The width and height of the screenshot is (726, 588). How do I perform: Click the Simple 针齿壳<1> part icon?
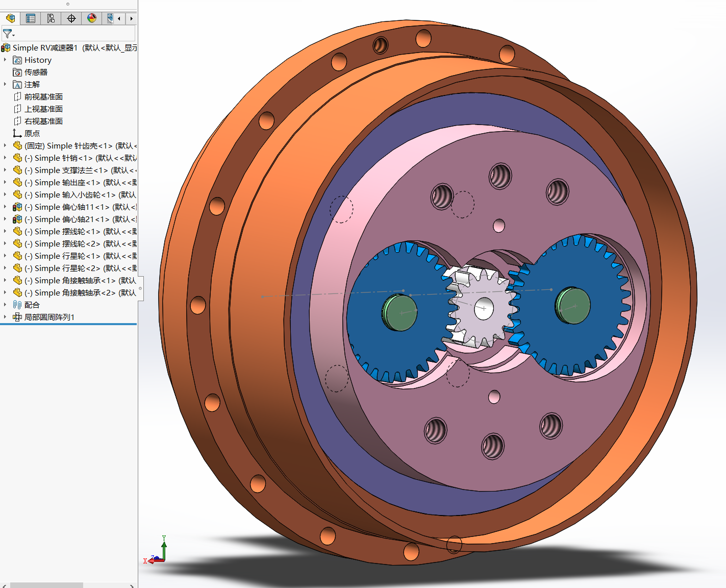(17, 145)
